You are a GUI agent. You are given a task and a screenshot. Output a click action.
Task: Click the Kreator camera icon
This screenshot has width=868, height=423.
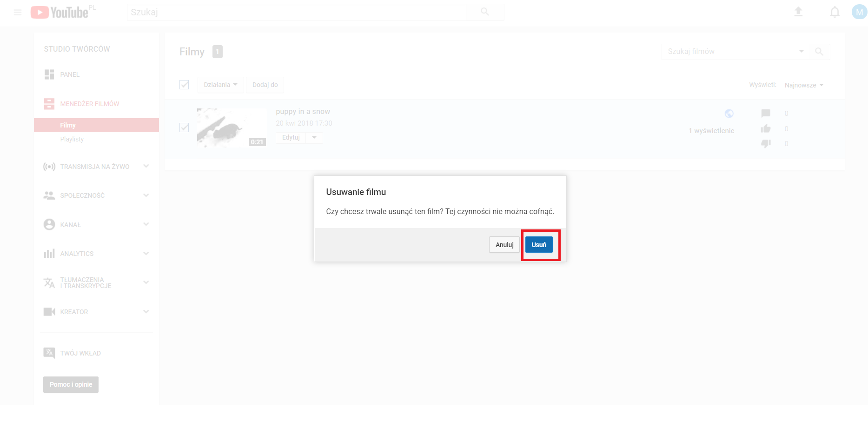49,312
